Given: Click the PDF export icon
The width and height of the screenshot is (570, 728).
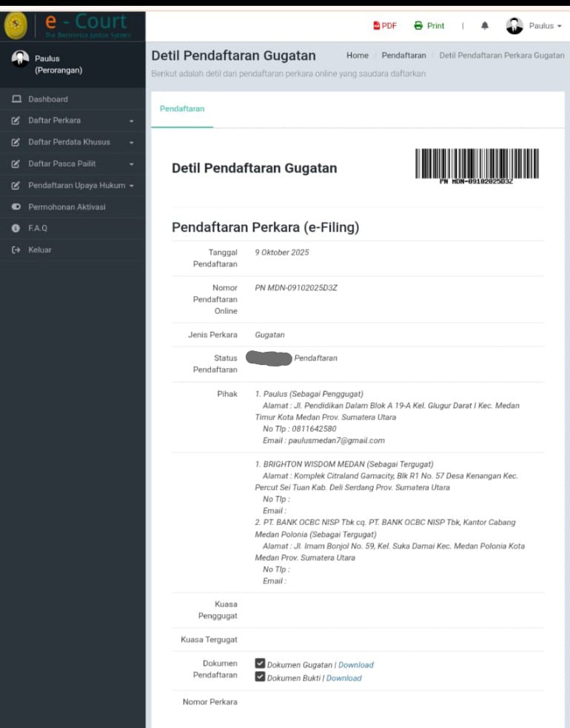Looking at the screenshot, I should 377,26.
